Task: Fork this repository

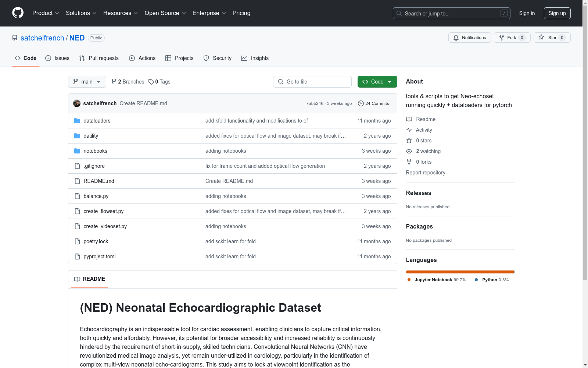Action: [x=512, y=38]
